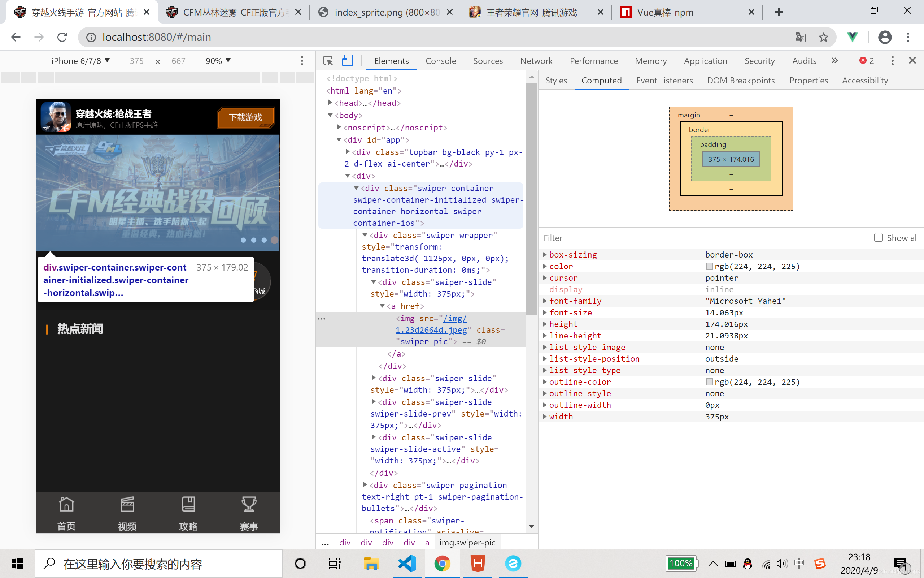The image size is (924, 578).
Task: Open the iPhone 6/7/8 device dropdown
Action: tap(80, 61)
